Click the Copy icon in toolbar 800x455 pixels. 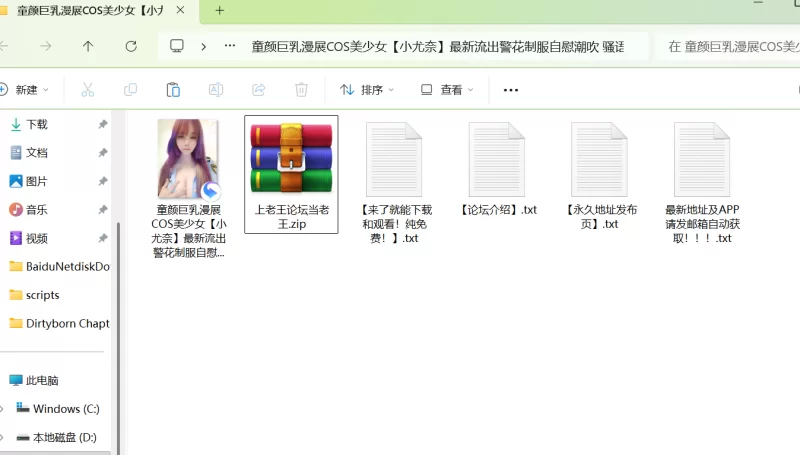(130, 90)
